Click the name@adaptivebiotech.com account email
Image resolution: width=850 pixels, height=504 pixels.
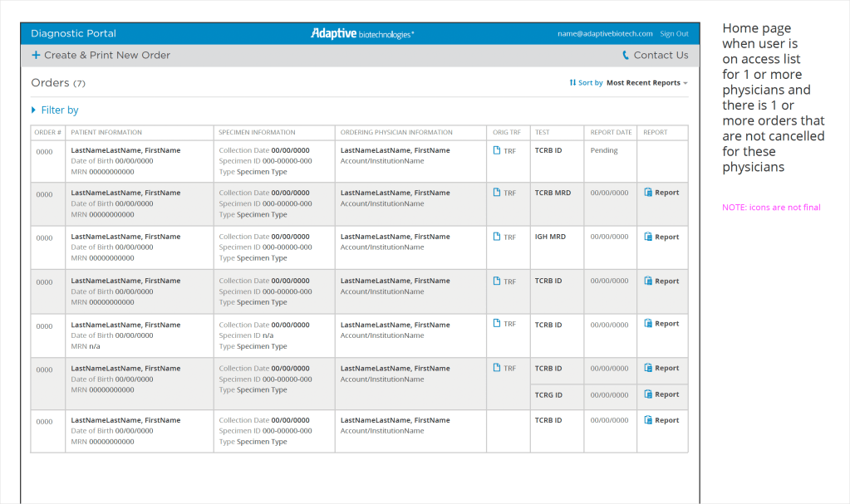[x=605, y=34]
